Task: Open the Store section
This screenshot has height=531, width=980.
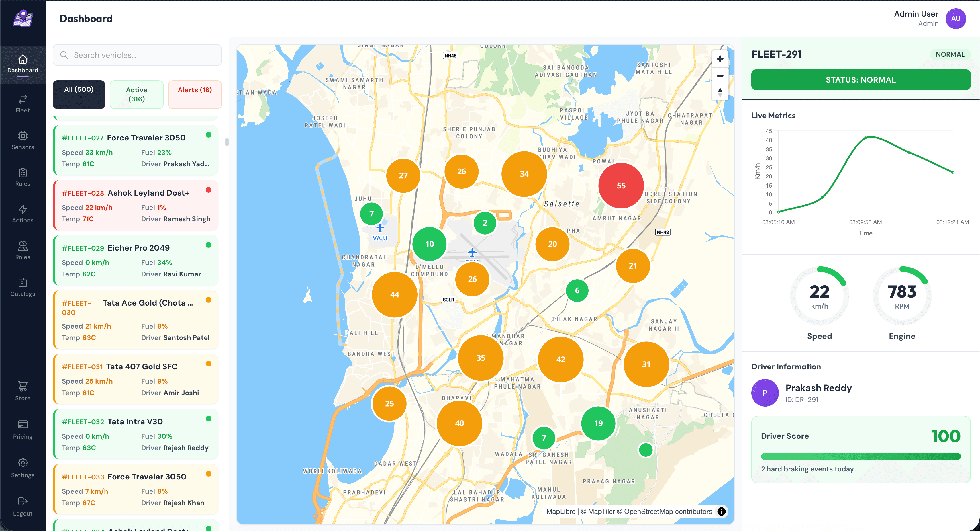Action: 22,391
